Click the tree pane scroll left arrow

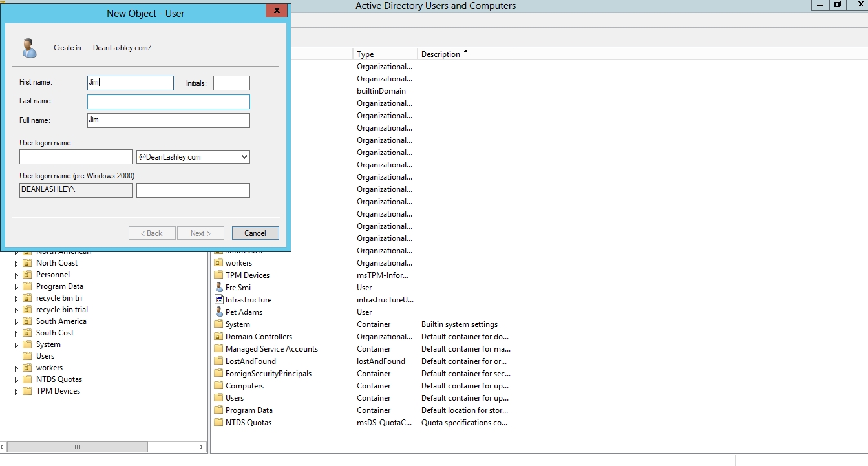[x=3, y=447]
